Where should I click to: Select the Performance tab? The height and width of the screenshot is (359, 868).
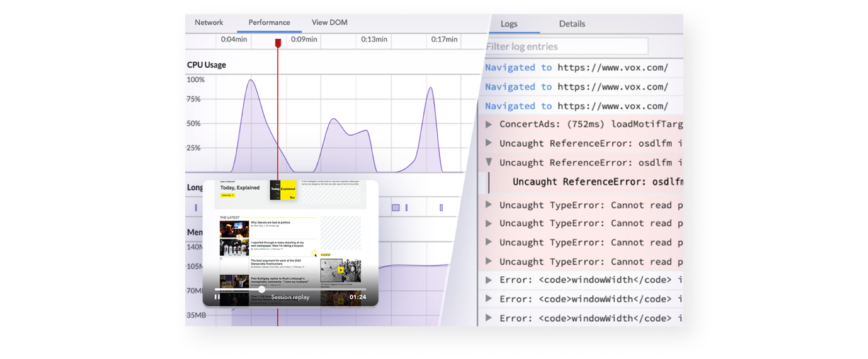(x=269, y=22)
